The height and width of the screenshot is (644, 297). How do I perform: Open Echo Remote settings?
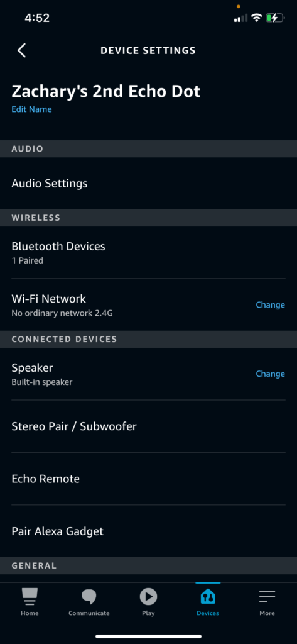coord(148,479)
